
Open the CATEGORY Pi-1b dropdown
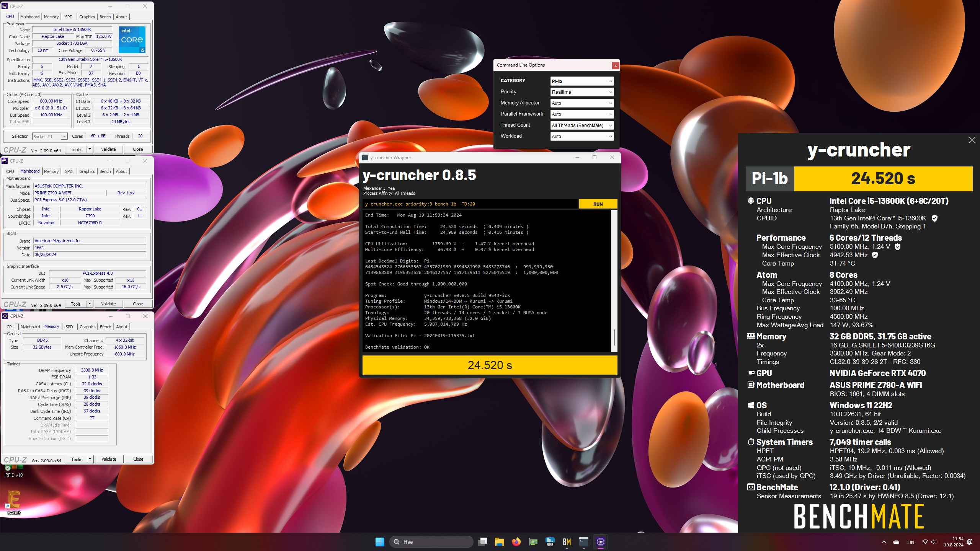coord(582,81)
